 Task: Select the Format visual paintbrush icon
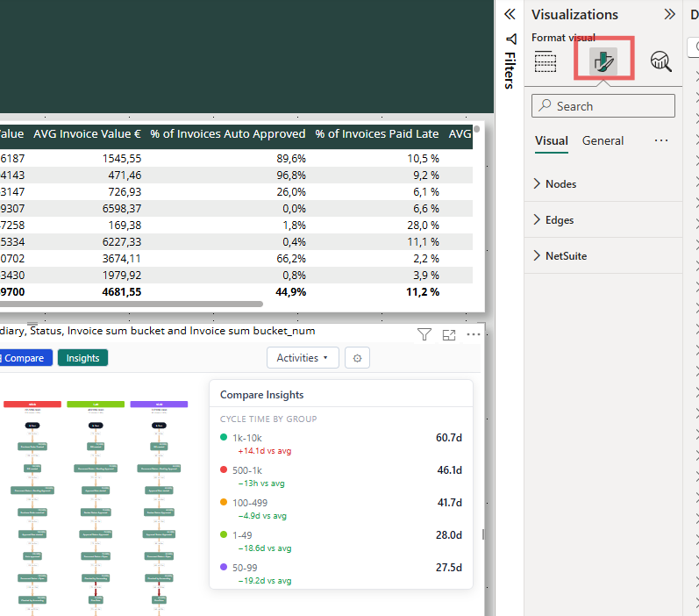click(603, 61)
